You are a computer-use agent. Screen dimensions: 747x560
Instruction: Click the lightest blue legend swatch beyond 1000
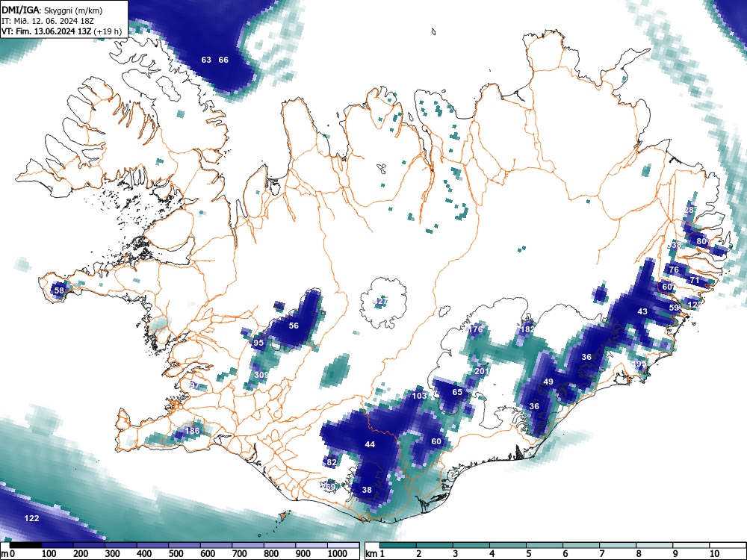coord(344,545)
